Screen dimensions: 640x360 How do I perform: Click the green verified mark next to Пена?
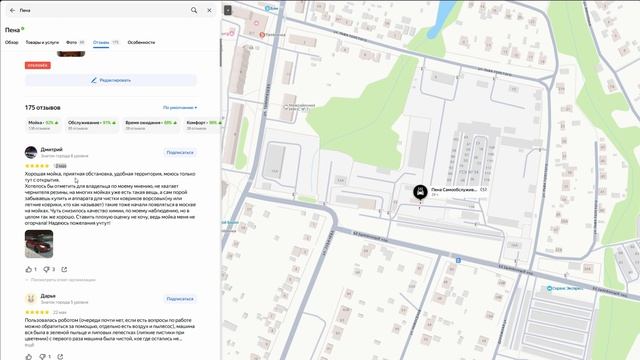tap(23, 29)
